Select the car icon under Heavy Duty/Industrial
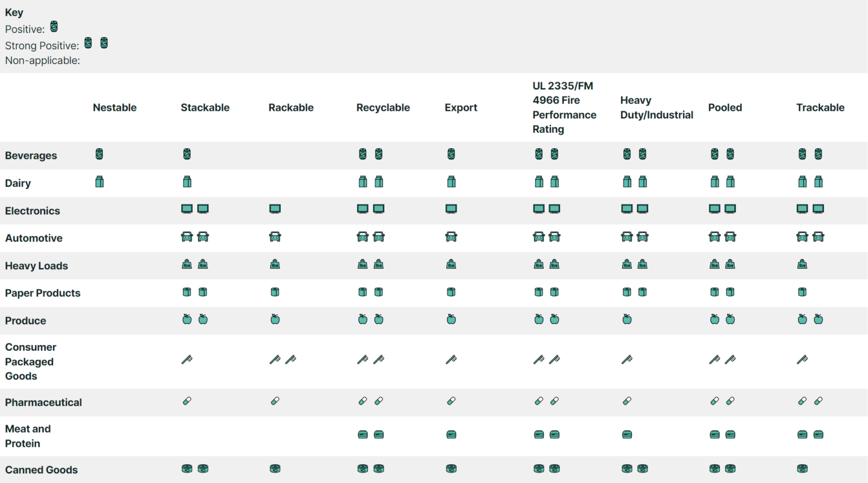The image size is (868, 483). pos(627,237)
